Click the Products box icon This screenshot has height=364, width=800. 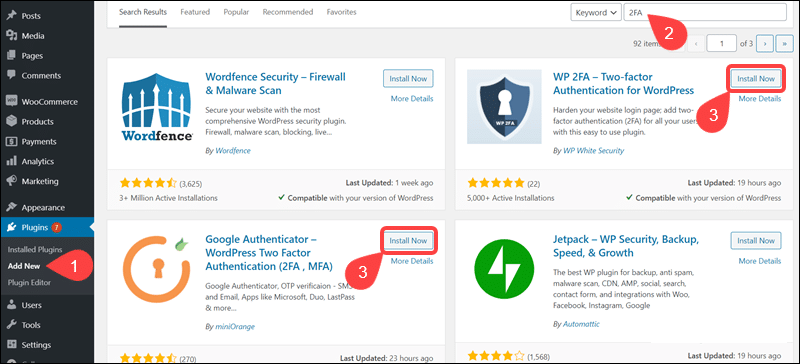click(x=11, y=122)
